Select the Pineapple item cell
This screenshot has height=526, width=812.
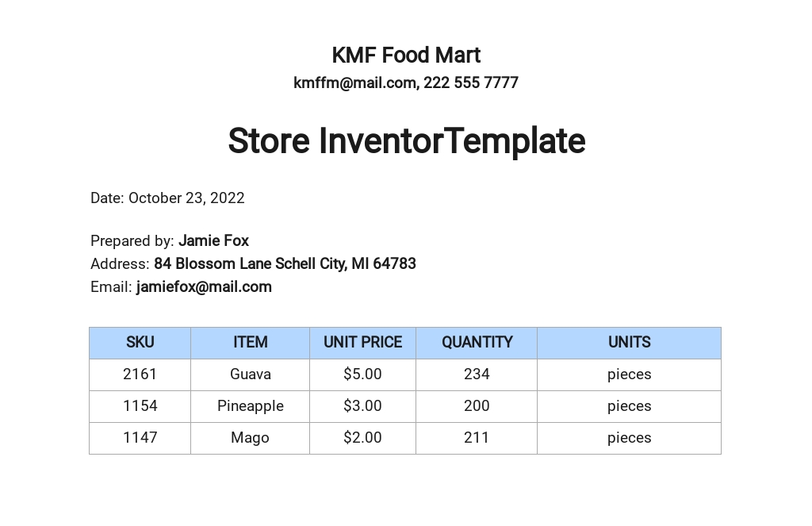tap(250, 406)
